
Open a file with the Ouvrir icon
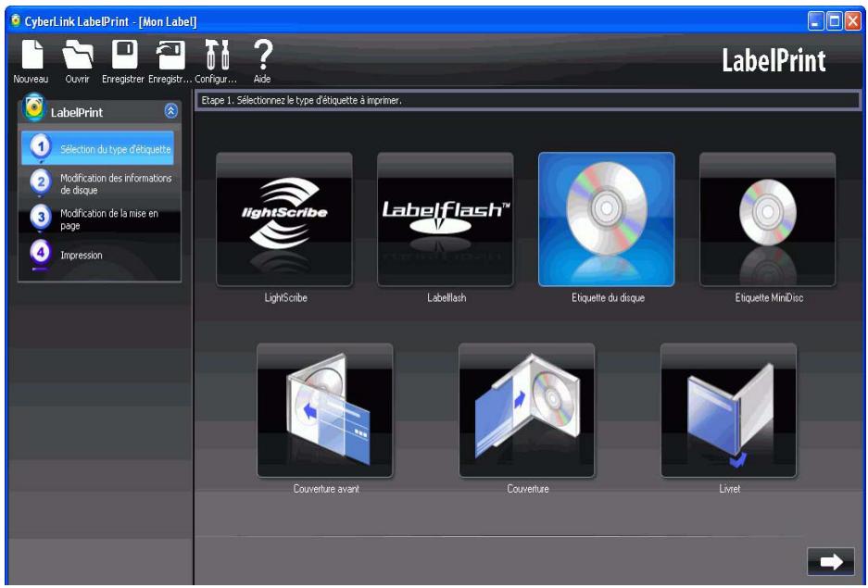pos(78,55)
